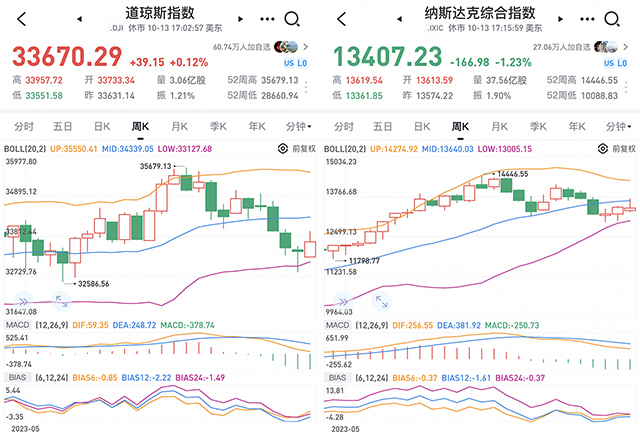The image size is (640, 435).
Task: Open the 分钟 interval dropdown on Dow panel
Action: pyautogui.click(x=298, y=127)
